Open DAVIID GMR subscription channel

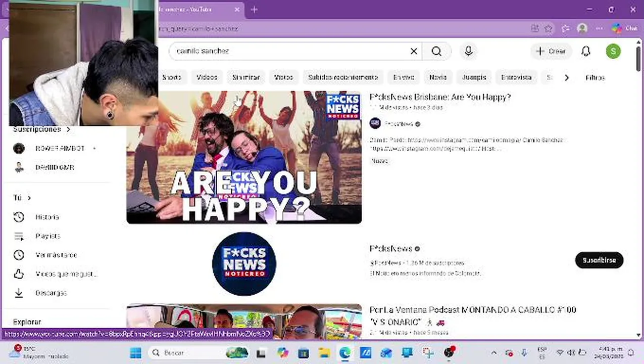click(56, 167)
